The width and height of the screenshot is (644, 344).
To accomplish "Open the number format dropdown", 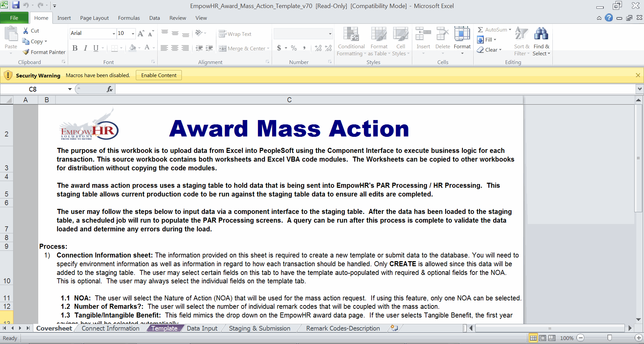I will pyautogui.click(x=330, y=34).
